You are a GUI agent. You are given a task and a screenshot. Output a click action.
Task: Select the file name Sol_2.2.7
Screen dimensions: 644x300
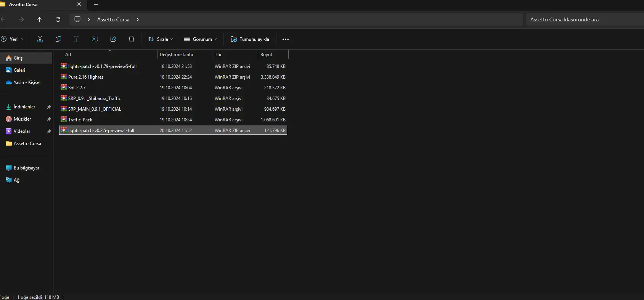point(77,87)
